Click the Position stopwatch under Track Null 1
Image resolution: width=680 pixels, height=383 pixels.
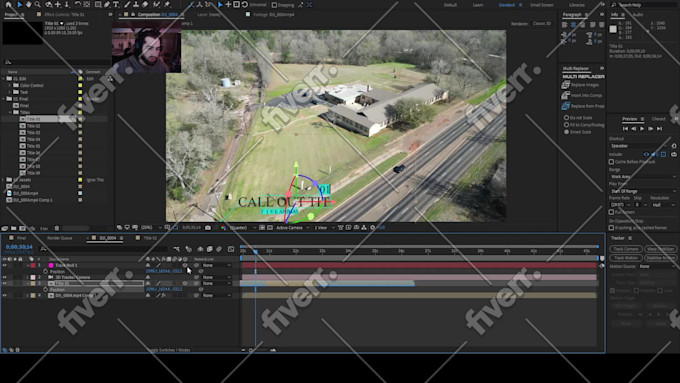46,272
